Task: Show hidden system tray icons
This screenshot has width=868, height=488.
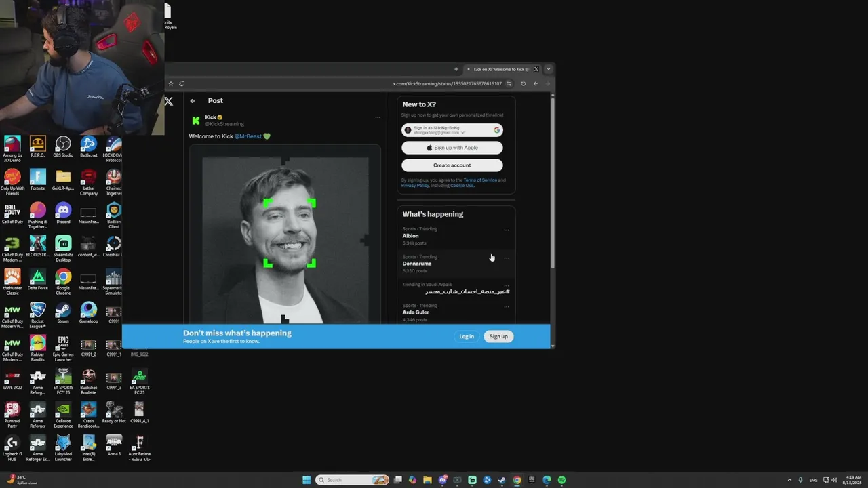Action: [x=789, y=480]
